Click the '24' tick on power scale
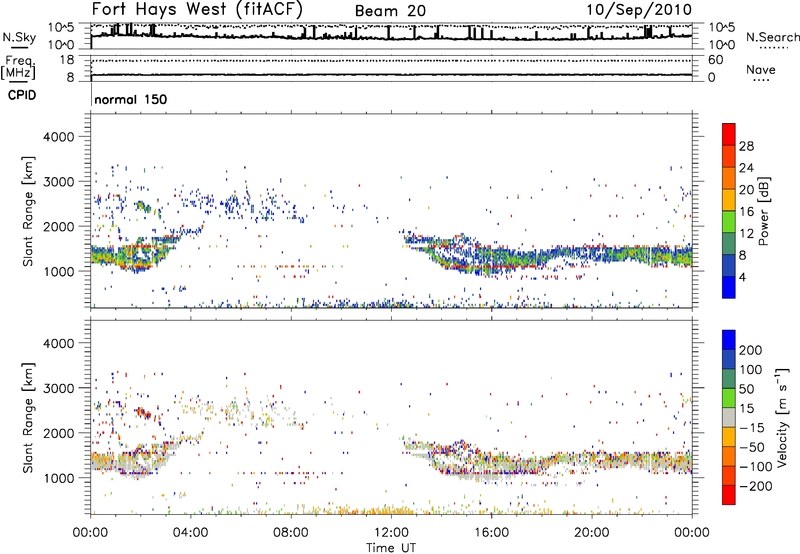Image resolution: width=800 pixels, height=554 pixels. point(746,168)
